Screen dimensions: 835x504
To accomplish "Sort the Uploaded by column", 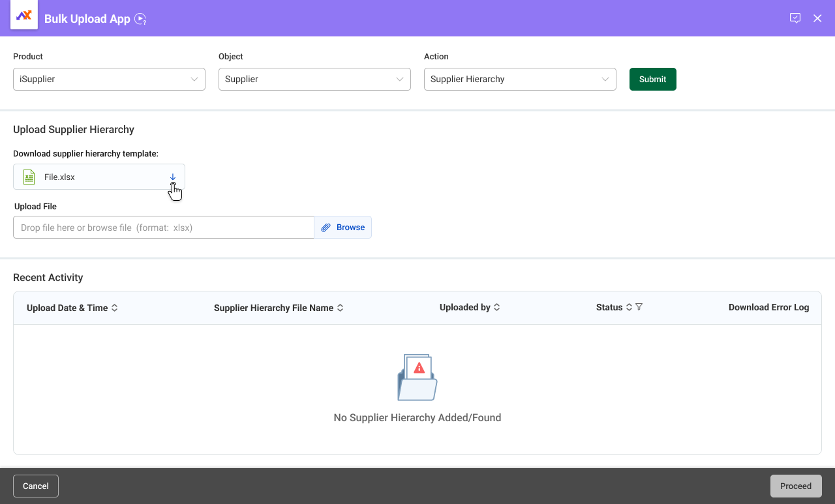I will click(x=497, y=307).
